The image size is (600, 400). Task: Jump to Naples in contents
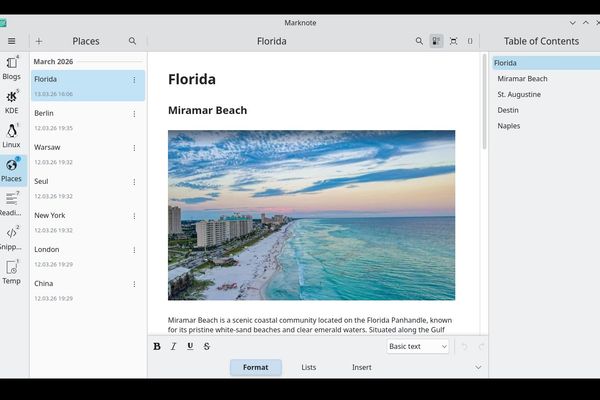546,126
